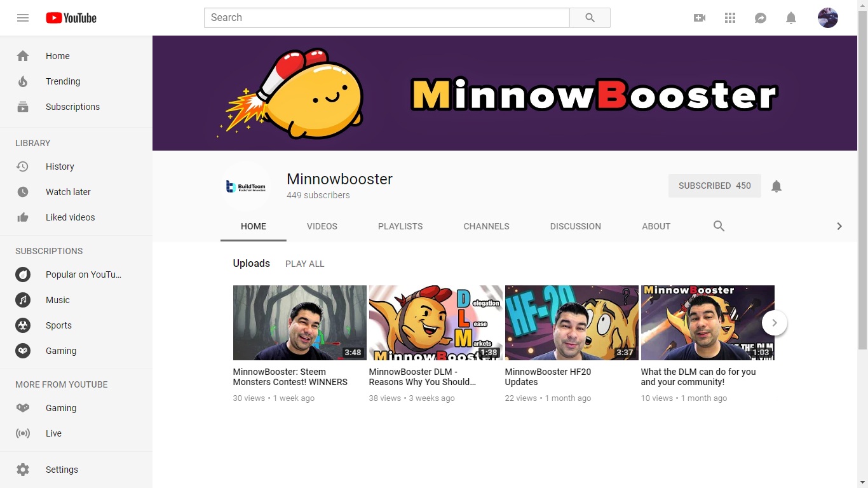Open the 1:38 DLM video thumbnail
Screen dimensions: 868x488
[436, 323]
